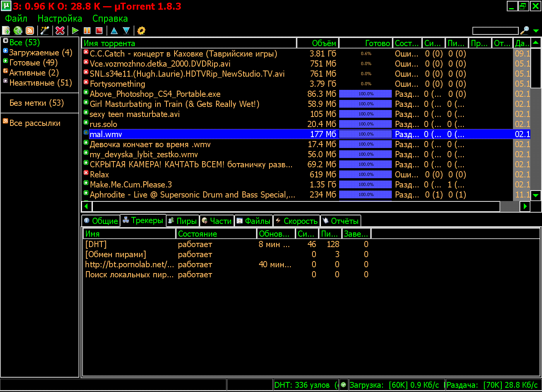Open Preferences gear icon

point(141,31)
